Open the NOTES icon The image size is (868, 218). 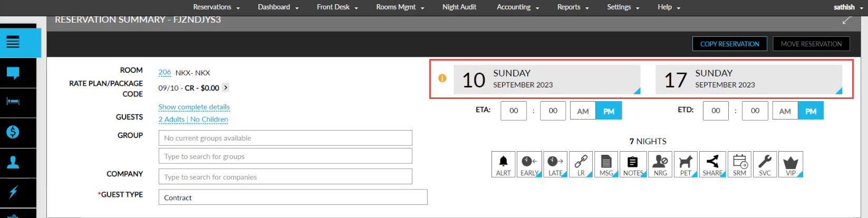click(633, 165)
